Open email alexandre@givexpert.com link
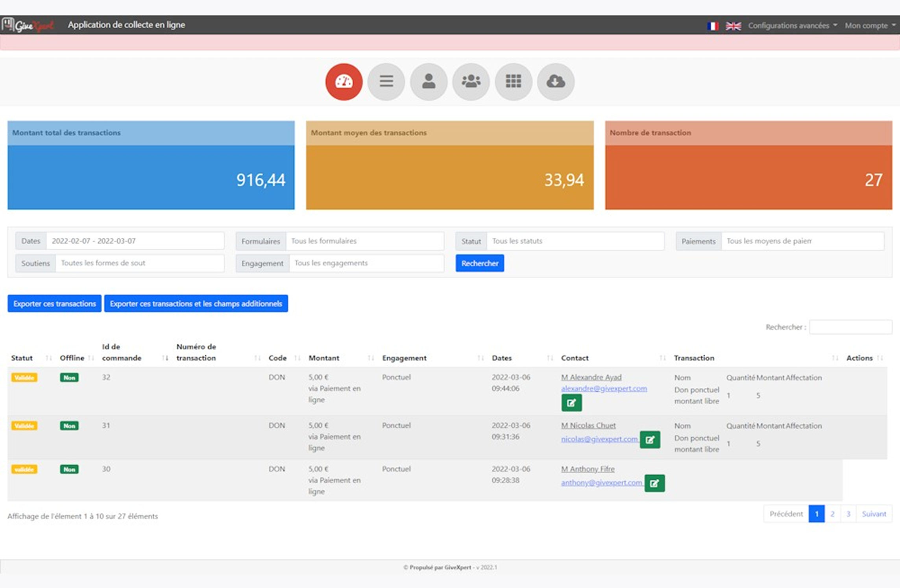 coord(604,388)
